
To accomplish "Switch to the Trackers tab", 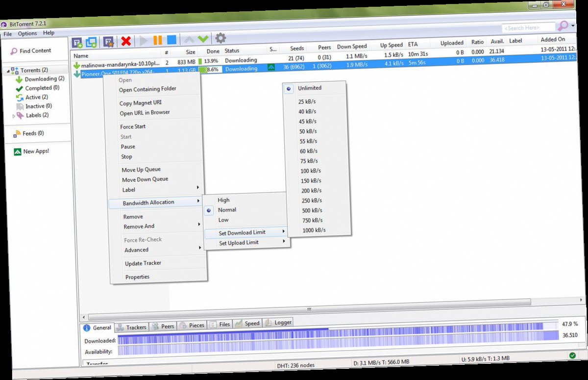I will coord(131,327).
